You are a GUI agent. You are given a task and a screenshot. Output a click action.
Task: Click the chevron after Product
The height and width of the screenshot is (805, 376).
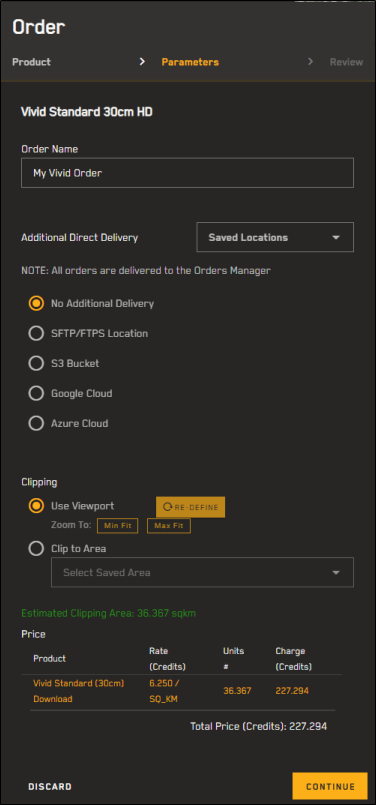(x=142, y=62)
